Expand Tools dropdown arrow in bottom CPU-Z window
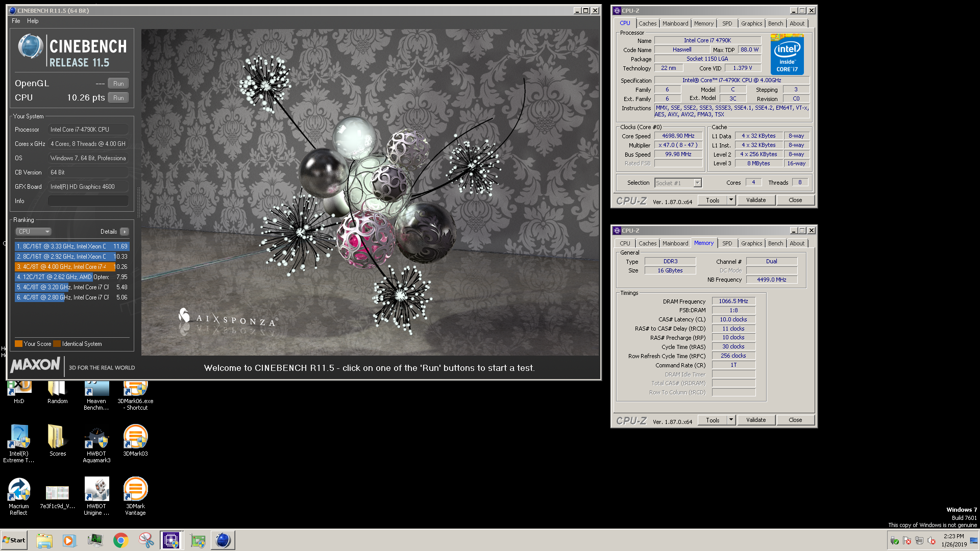Image resolution: width=980 pixels, height=551 pixels. pos(731,420)
